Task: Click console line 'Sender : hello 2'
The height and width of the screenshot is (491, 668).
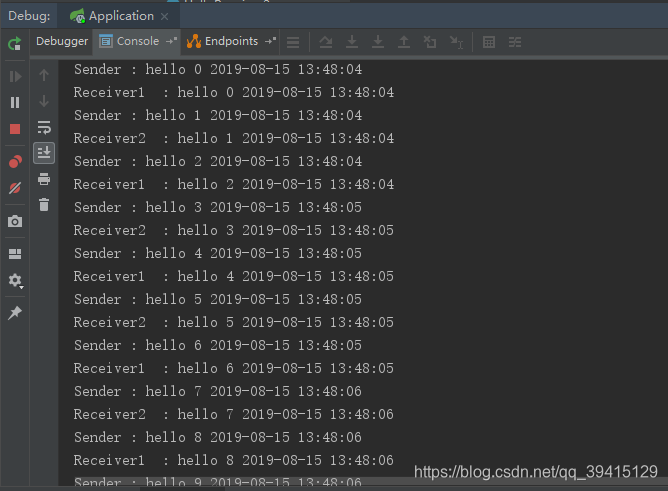Action: [218, 161]
